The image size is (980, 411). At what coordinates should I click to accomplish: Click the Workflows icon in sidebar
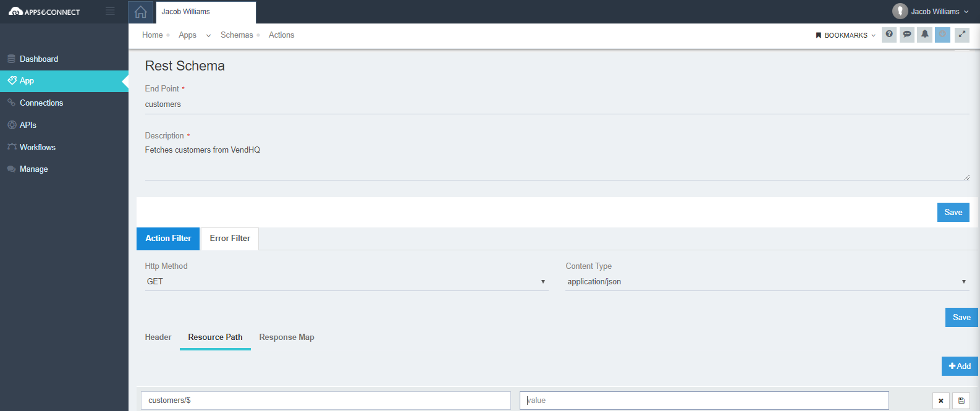pyautogui.click(x=12, y=147)
